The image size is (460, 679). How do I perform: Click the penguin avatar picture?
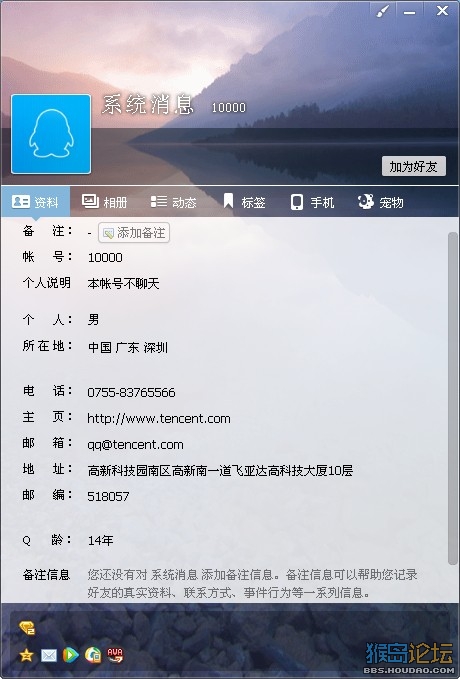(x=51, y=134)
